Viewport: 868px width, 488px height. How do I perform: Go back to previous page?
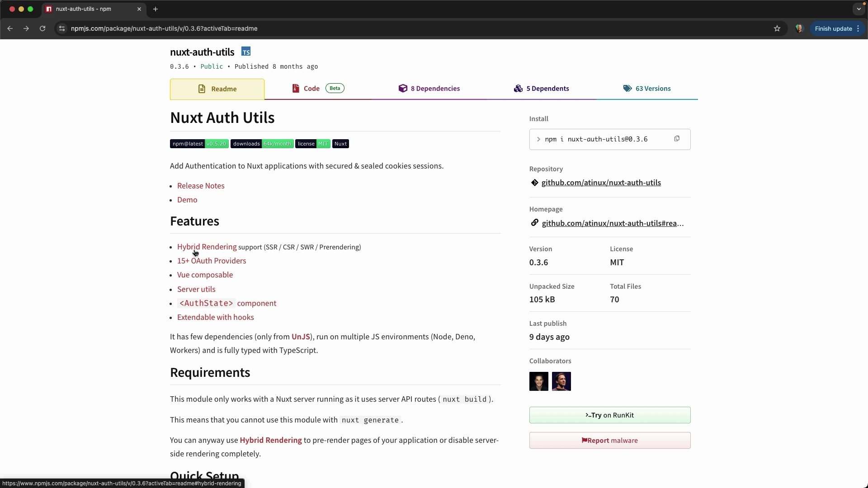(10, 28)
